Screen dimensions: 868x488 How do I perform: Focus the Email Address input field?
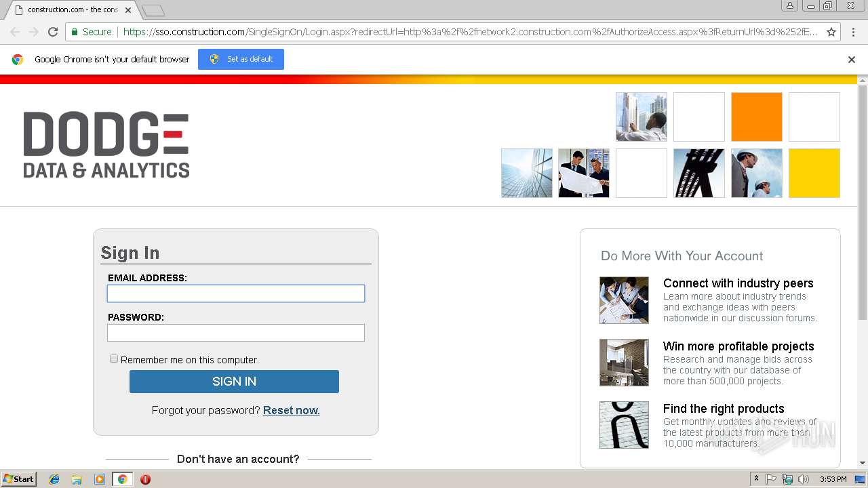tap(236, 293)
